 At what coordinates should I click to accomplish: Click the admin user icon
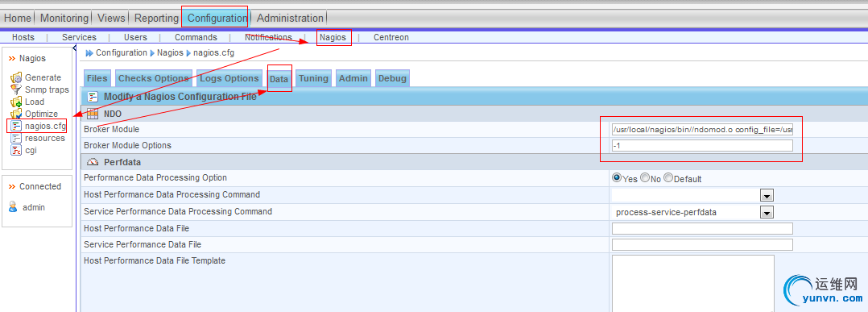[13, 207]
